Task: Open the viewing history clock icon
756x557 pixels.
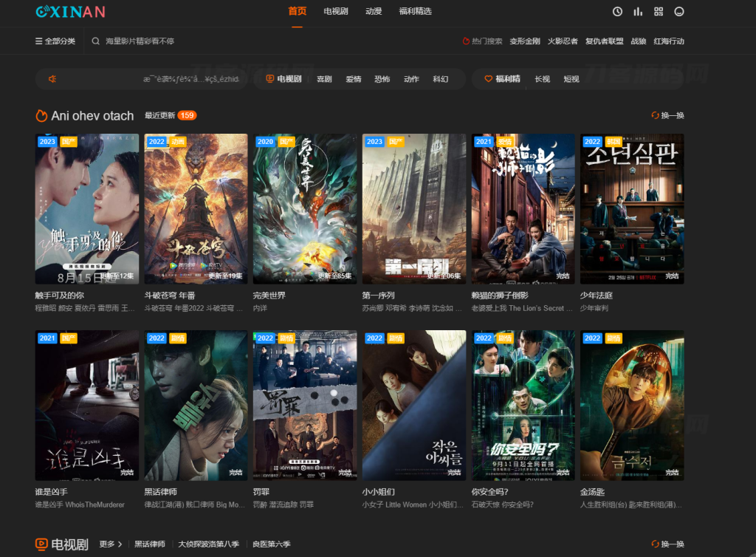Action: point(617,12)
